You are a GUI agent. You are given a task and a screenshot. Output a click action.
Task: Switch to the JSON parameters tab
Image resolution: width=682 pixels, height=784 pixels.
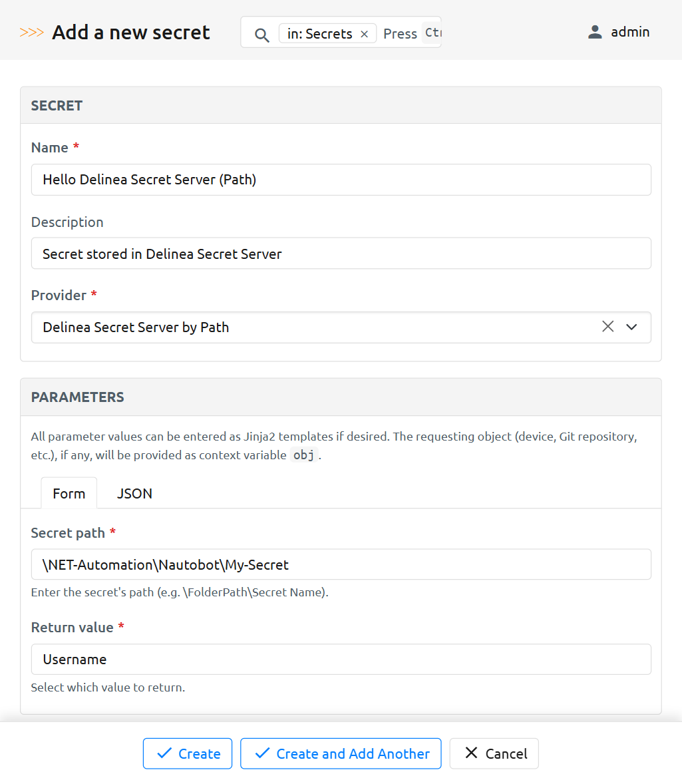click(x=134, y=493)
